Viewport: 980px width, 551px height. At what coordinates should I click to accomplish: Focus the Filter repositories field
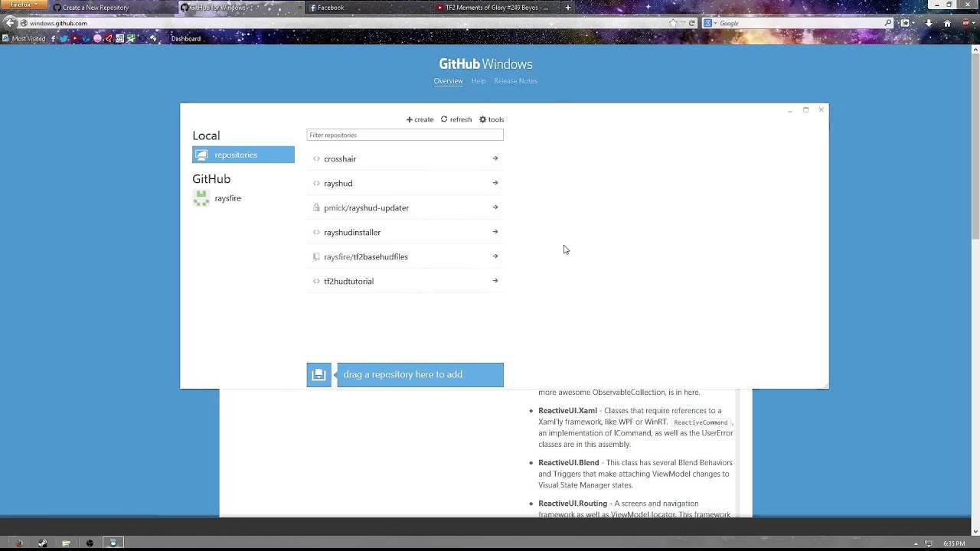405,135
